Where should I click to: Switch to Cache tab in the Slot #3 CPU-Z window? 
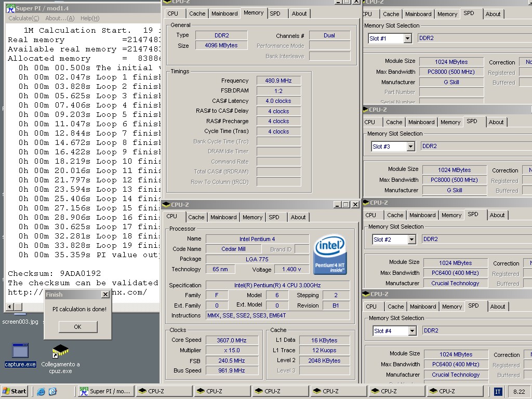394,122
